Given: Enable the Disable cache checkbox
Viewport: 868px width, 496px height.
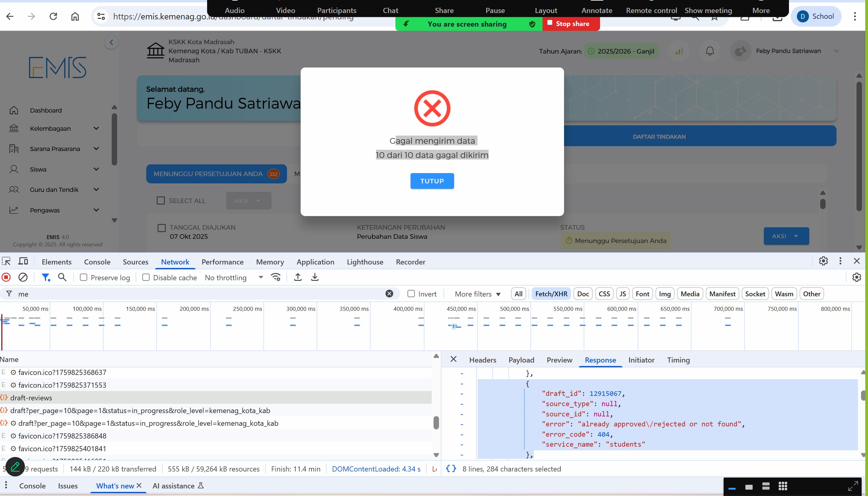Looking at the screenshot, I should [x=146, y=277].
